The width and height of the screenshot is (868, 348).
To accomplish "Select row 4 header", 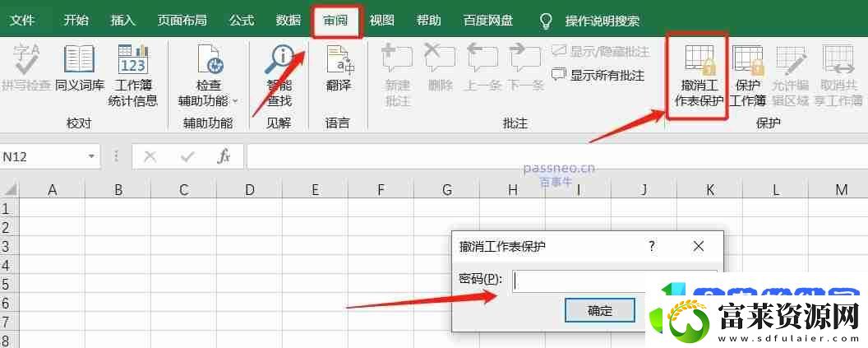I will click(x=9, y=266).
